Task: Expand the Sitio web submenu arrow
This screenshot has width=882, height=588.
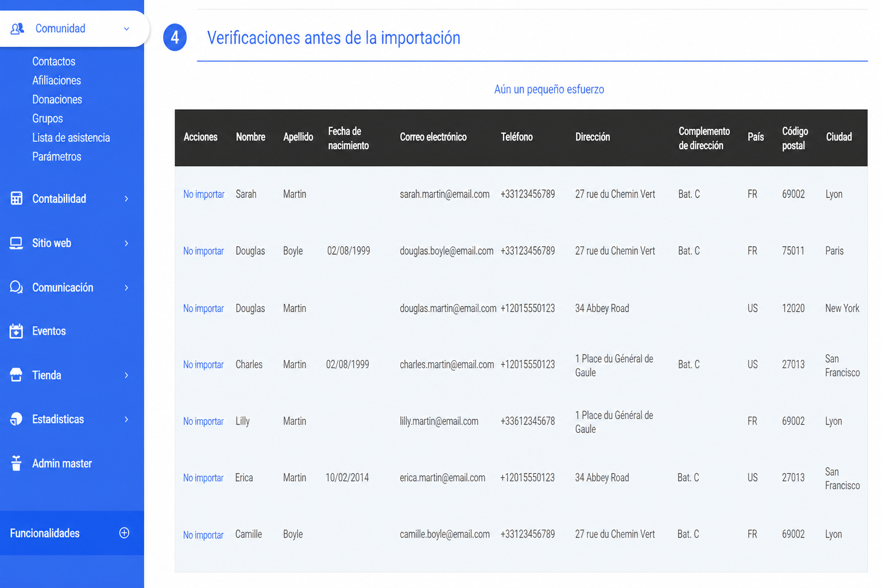Action: point(126,243)
